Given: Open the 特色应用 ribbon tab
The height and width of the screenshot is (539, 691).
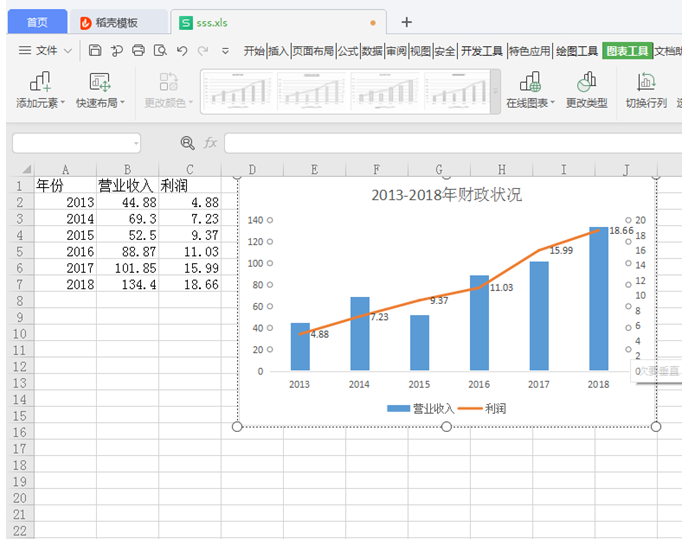Looking at the screenshot, I should pyautogui.click(x=530, y=51).
